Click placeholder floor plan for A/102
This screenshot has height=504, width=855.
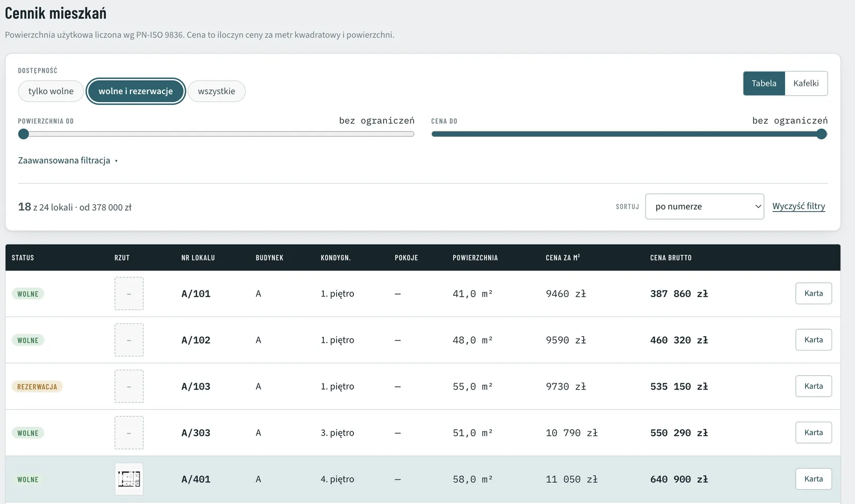129,340
